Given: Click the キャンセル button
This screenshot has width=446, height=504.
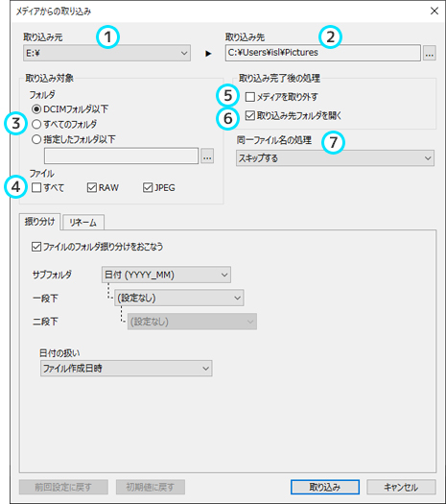Looking at the screenshot, I should click(x=401, y=488).
